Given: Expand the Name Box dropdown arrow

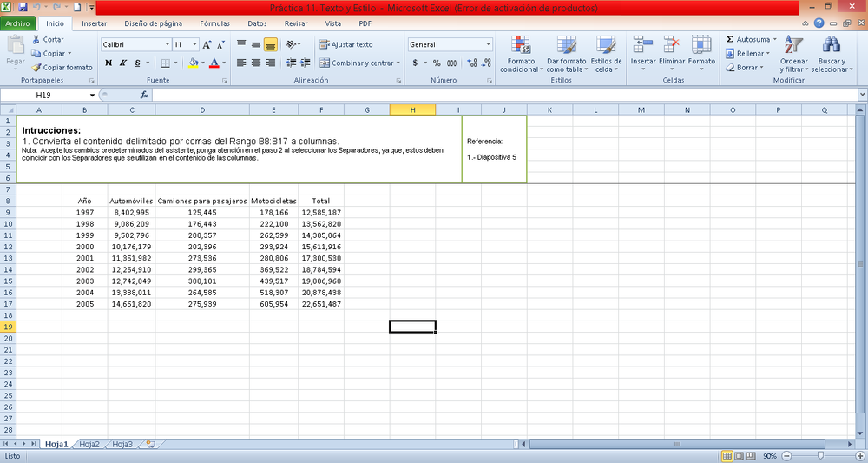Looking at the screenshot, I should pos(92,95).
